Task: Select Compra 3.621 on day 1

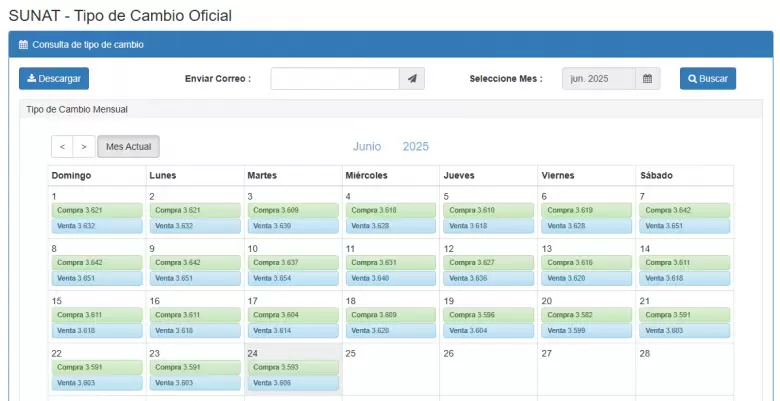Action: 97,210
